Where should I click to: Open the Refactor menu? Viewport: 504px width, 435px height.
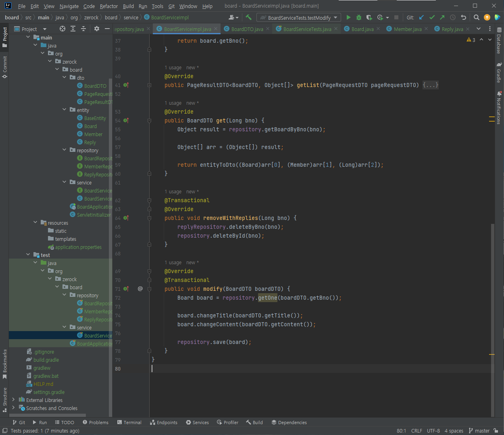click(108, 6)
